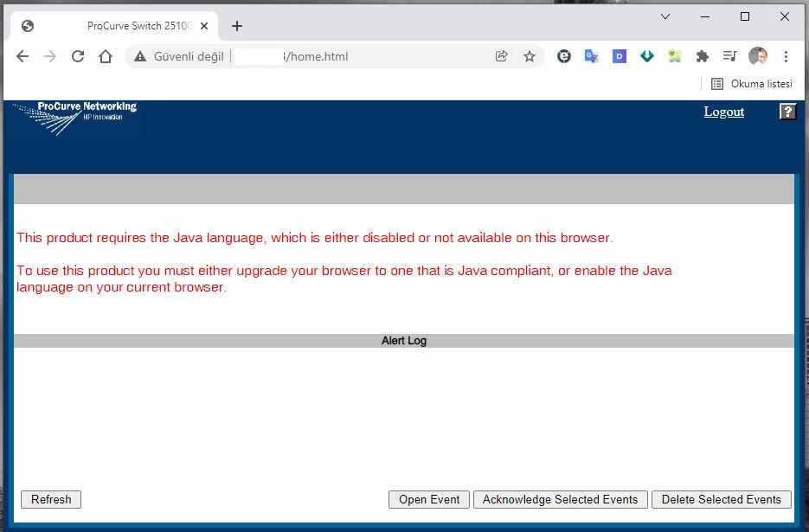809x532 pixels.
Task: Open the Google Translate extension
Action: coord(592,56)
